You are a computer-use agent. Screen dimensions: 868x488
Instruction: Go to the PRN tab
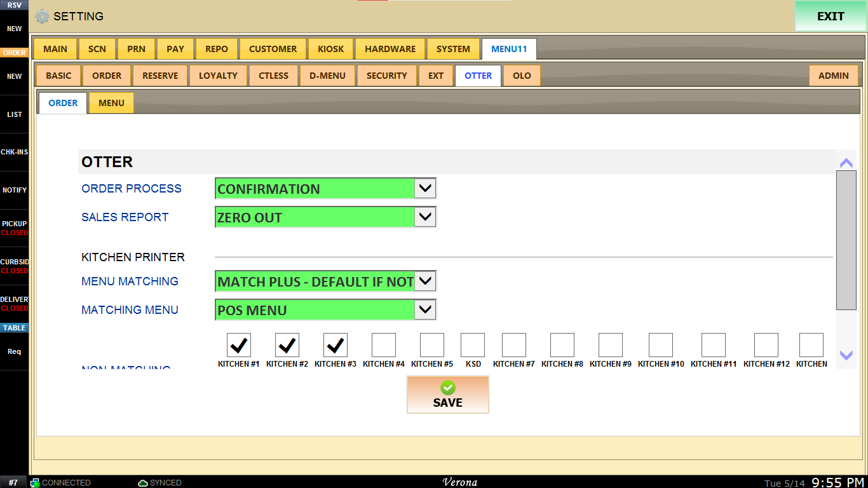(136, 49)
